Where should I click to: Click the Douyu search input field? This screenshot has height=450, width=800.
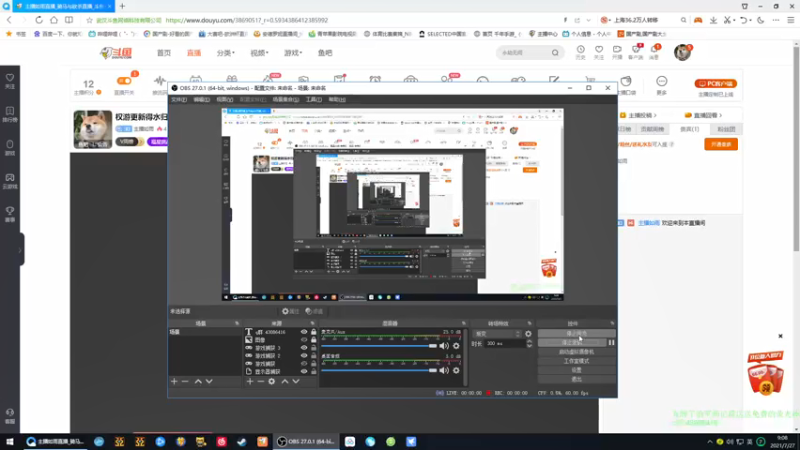tap(523, 53)
